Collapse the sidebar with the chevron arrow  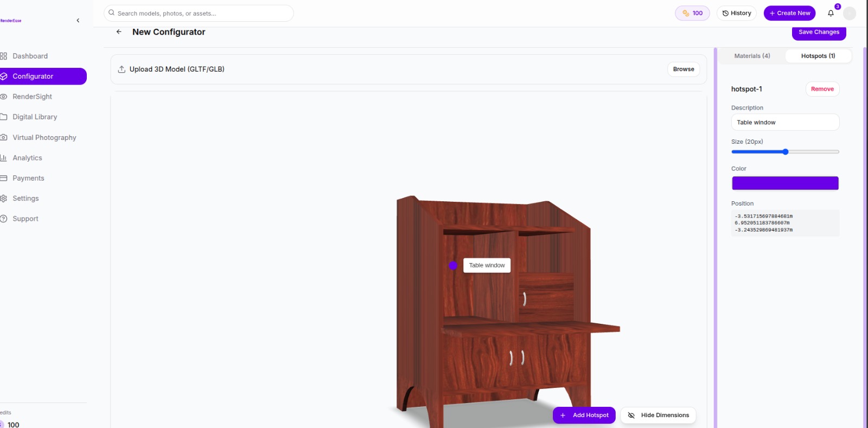coord(78,21)
